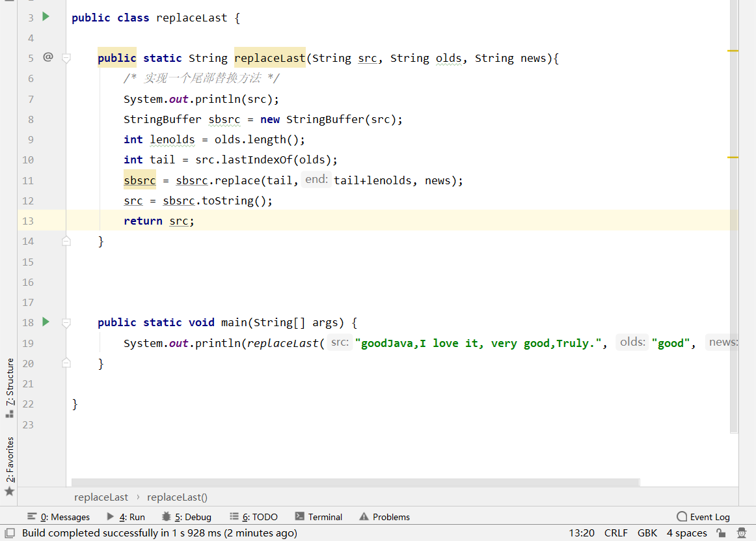This screenshot has width=756, height=541.
Task: Open the Event Log
Action: [x=703, y=517]
